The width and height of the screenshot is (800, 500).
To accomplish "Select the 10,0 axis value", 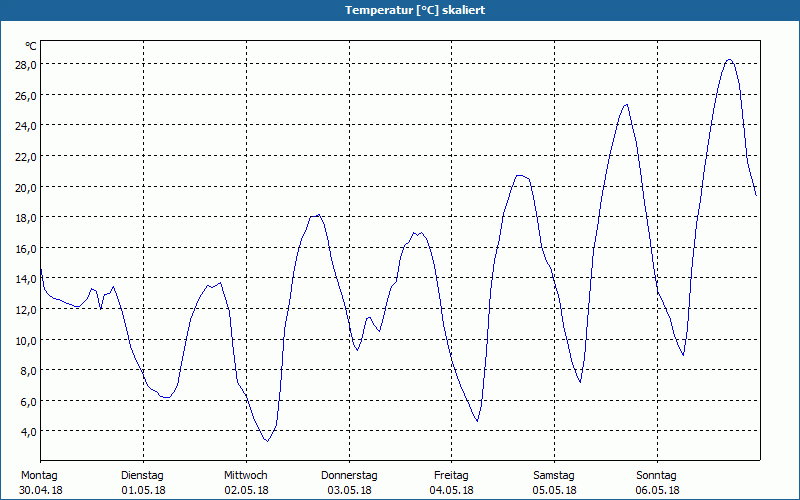I will [x=26, y=340].
